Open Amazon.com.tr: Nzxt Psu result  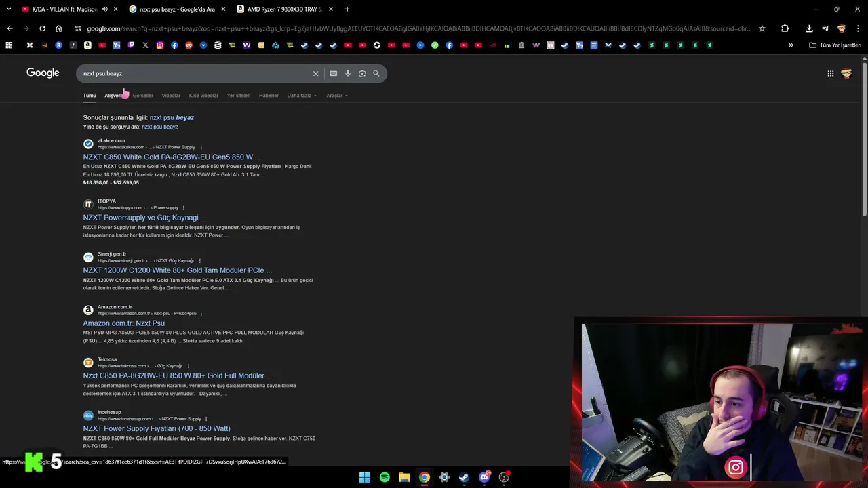[123, 323]
